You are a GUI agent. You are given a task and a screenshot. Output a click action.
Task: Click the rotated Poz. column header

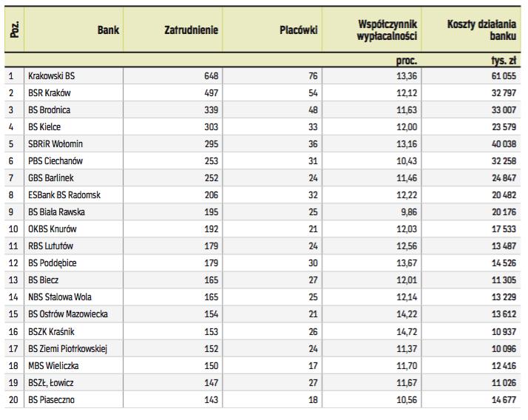coord(13,31)
